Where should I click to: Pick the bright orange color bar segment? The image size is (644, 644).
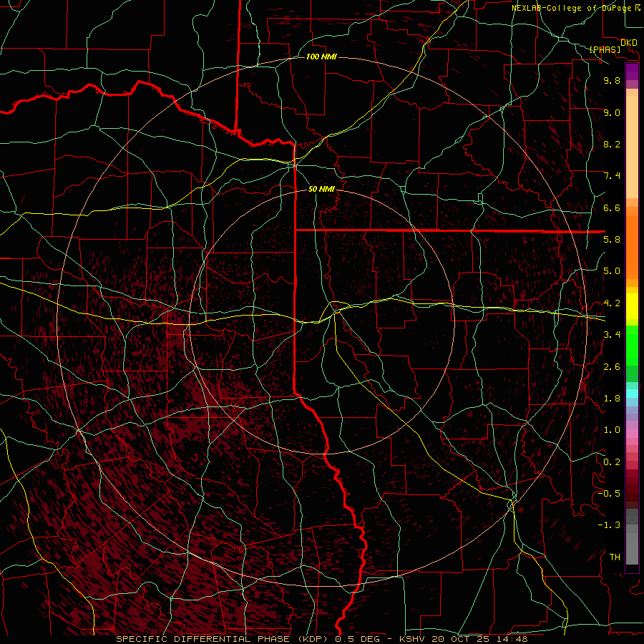pos(632,248)
